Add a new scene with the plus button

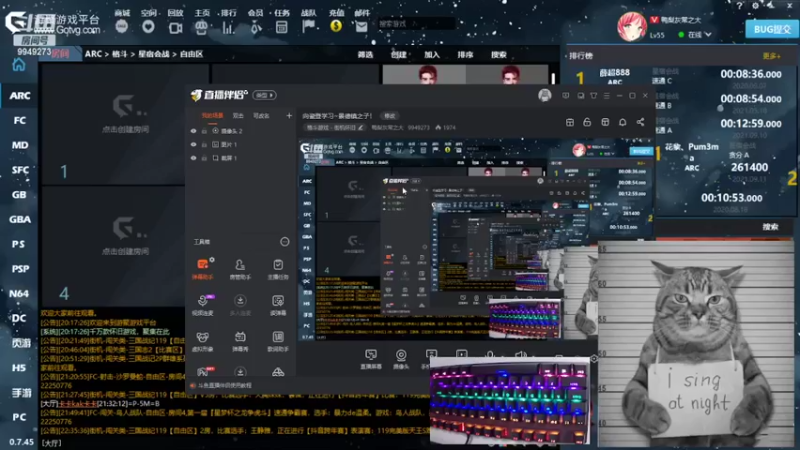click(289, 116)
